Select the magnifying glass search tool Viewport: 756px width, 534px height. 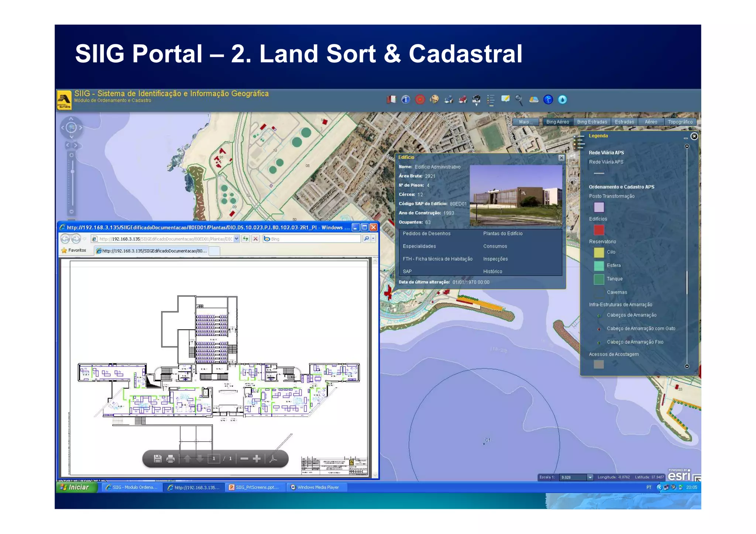519,100
